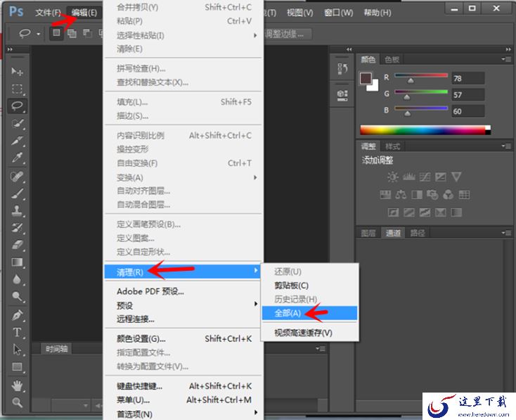
Task: Select the Brush tool
Action: [x=17, y=193]
